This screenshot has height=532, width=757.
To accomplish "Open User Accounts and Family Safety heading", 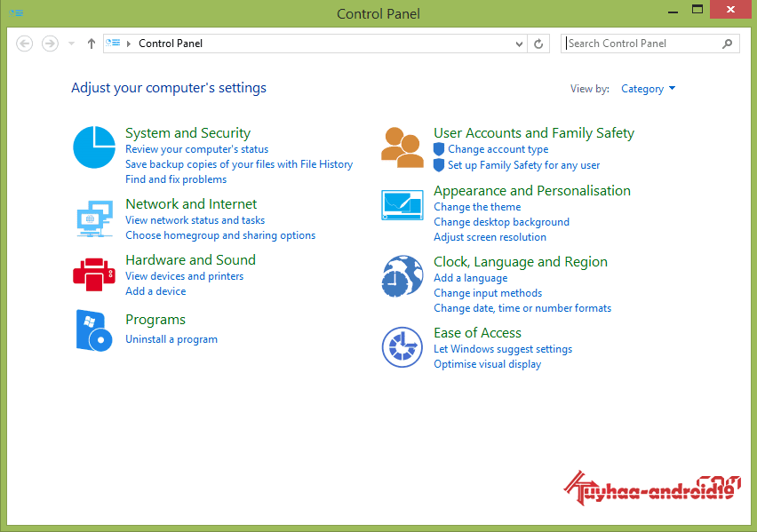I will click(534, 132).
